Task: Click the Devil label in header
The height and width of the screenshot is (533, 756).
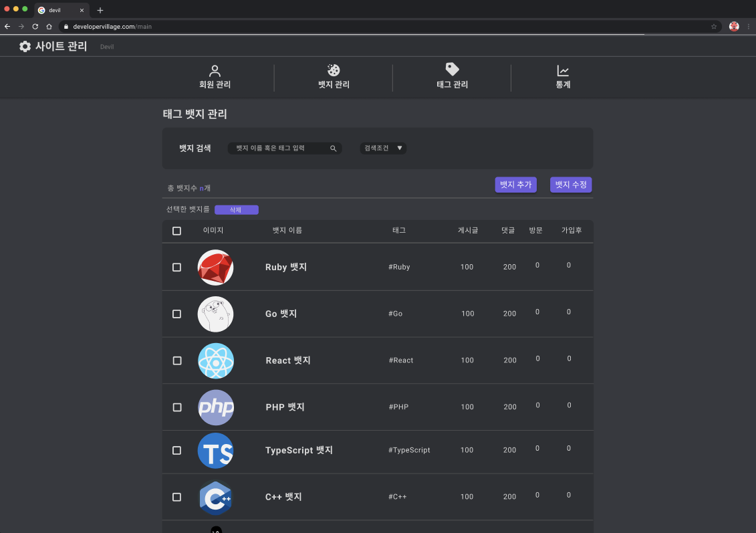Action: (x=107, y=47)
